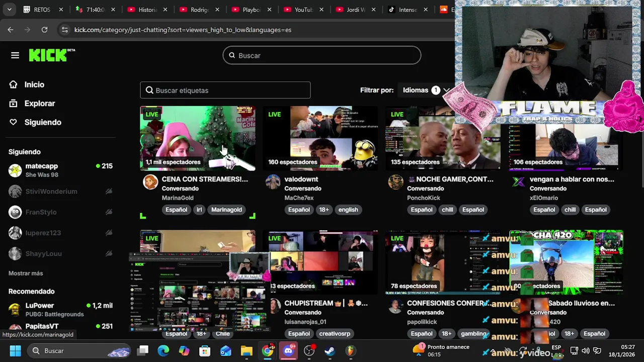
Task: Click site information icon in address bar
Action: (x=64, y=30)
